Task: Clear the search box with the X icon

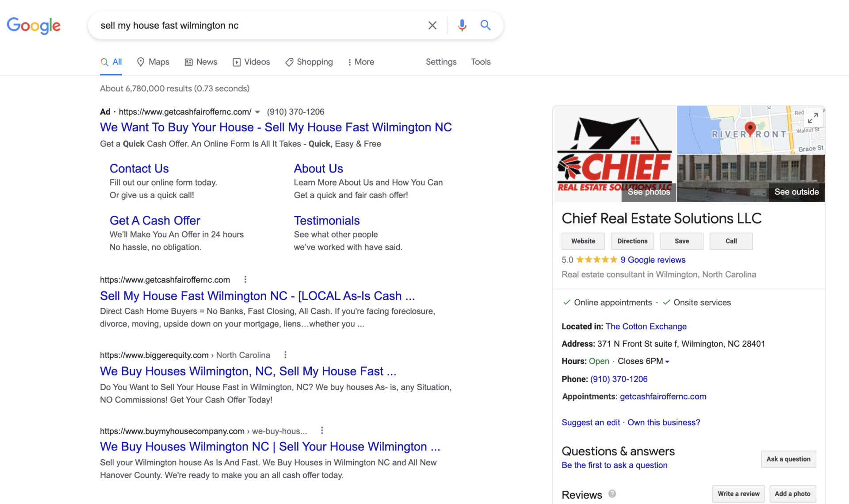Action: [x=432, y=26]
